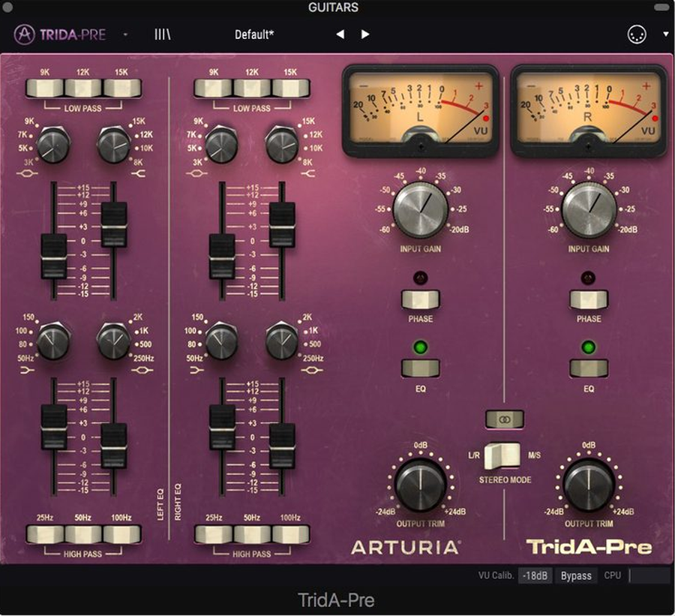Click left channel Output Trim knob
675x616 pixels.
pyautogui.click(x=421, y=485)
